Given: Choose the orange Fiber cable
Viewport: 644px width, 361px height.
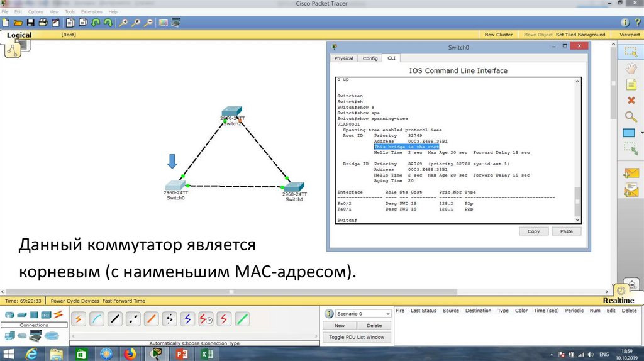Looking at the screenshot, I should point(151,319).
